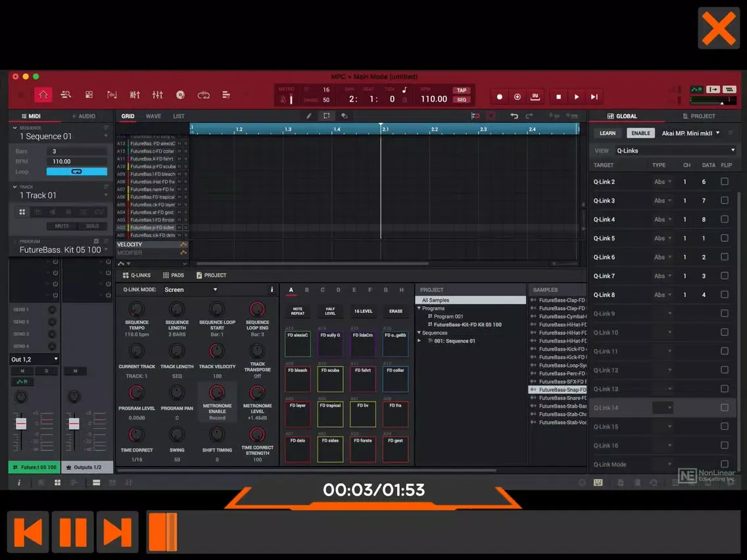
Task: Select the marquee selection tool
Action: [326, 116]
